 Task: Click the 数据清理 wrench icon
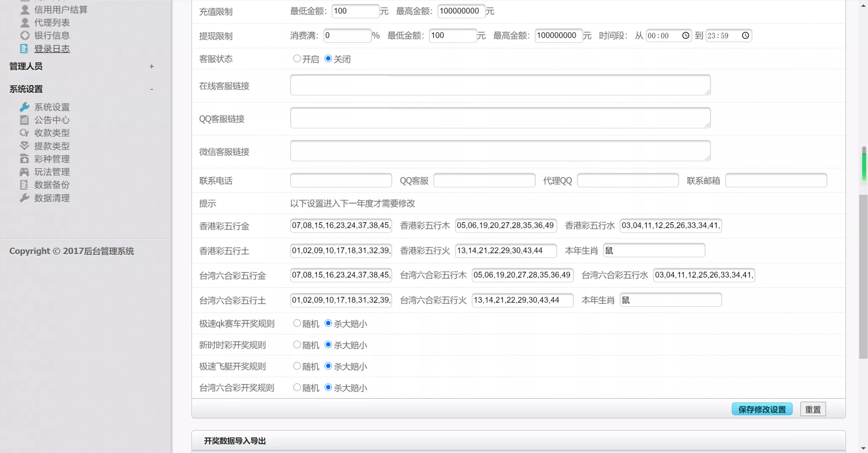pos(25,198)
